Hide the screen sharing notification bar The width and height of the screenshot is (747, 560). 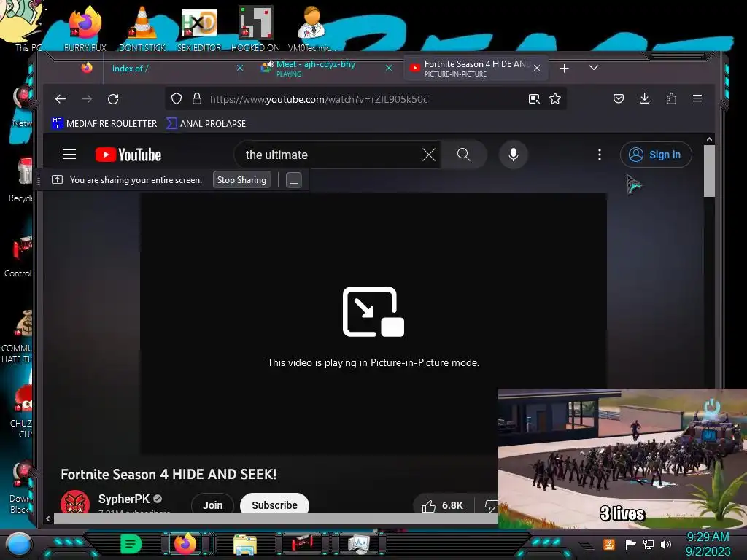click(x=294, y=180)
